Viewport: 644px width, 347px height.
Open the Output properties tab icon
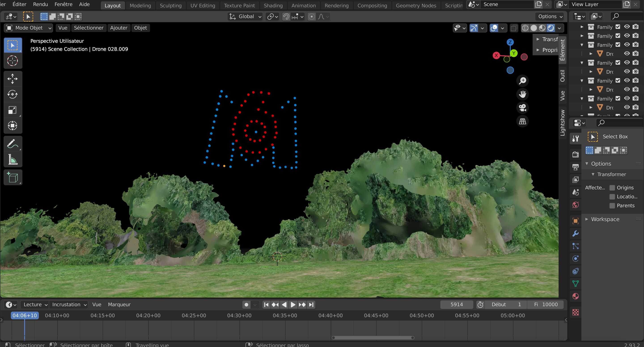(x=576, y=167)
